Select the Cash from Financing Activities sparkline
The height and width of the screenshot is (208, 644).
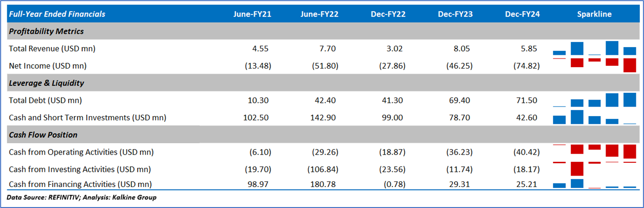[x=594, y=183]
